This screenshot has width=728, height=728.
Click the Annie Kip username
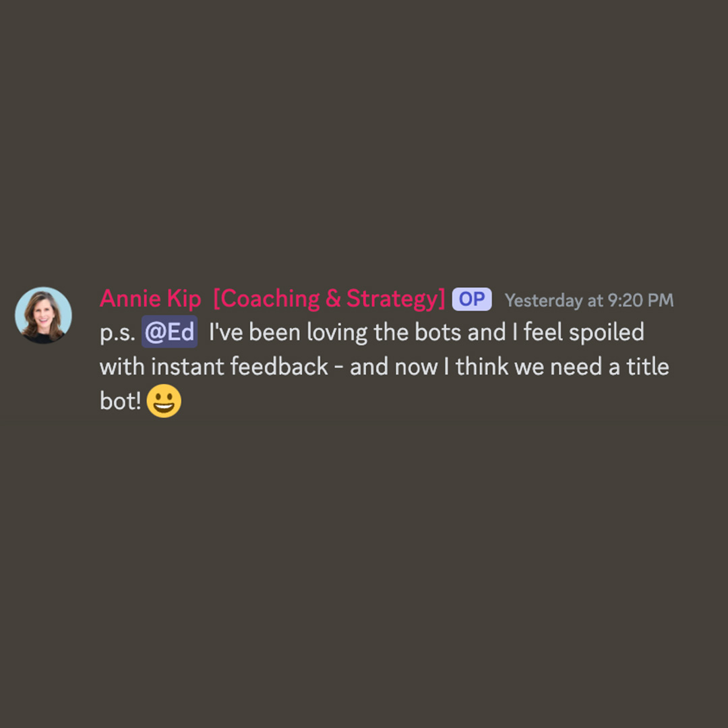[x=150, y=299]
